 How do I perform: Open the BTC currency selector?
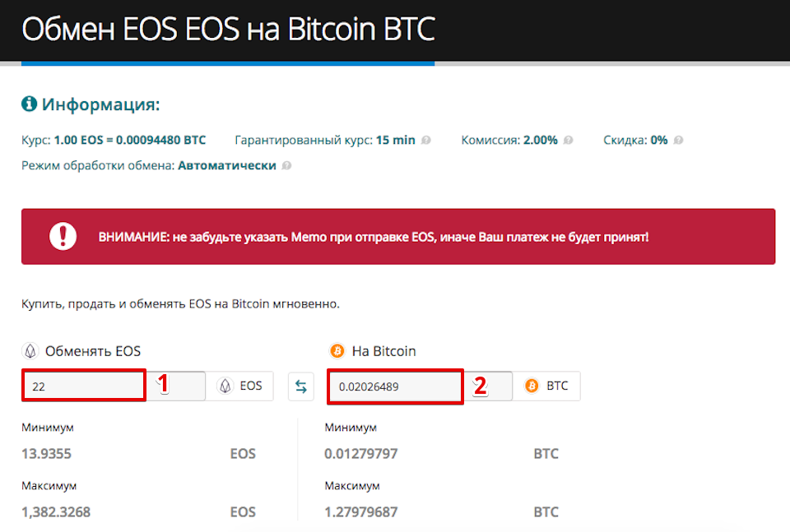[546, 386]
